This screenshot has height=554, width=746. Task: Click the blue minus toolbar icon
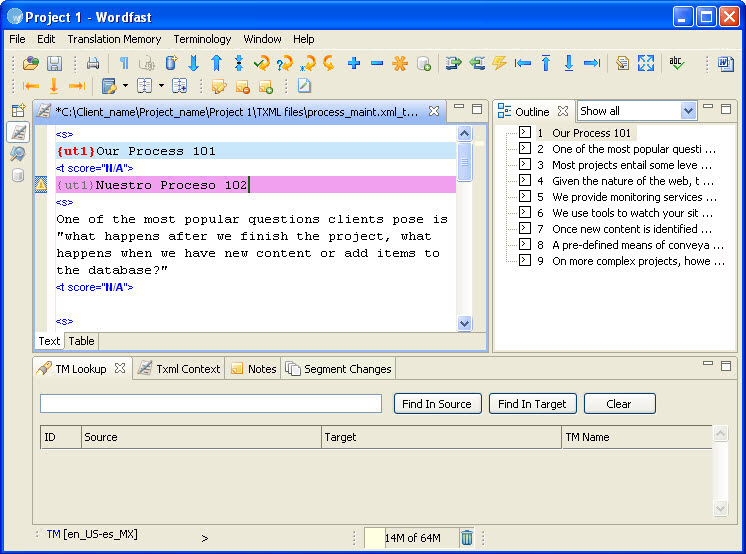tap(377, 63)
